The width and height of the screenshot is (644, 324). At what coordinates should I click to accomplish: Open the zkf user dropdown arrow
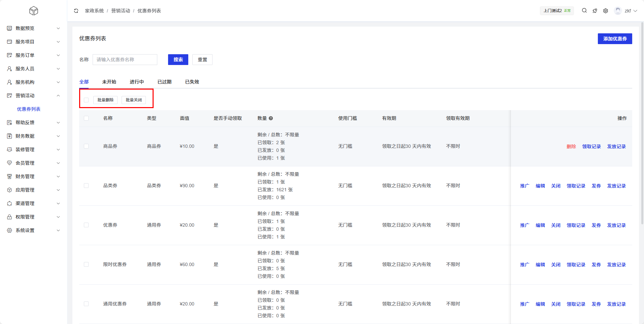[635, 11]
